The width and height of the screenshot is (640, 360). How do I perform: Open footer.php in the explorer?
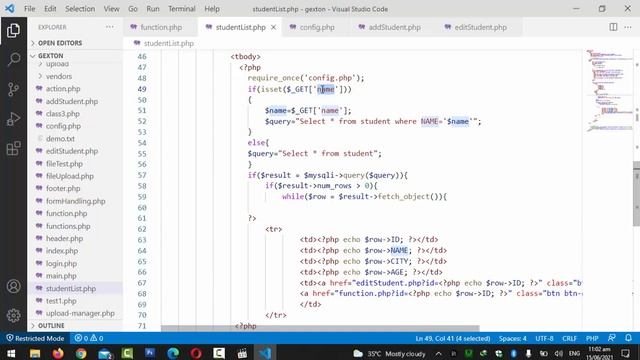point(63,189)
